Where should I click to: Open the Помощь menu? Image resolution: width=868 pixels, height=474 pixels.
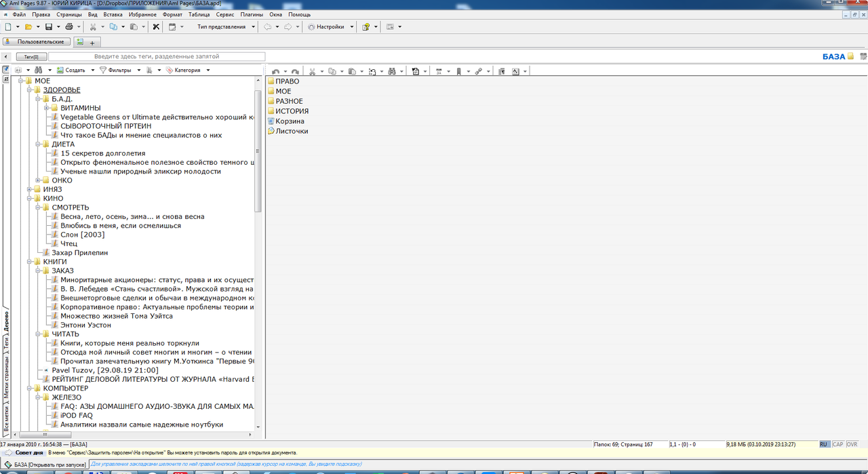(x=299, y=14)
